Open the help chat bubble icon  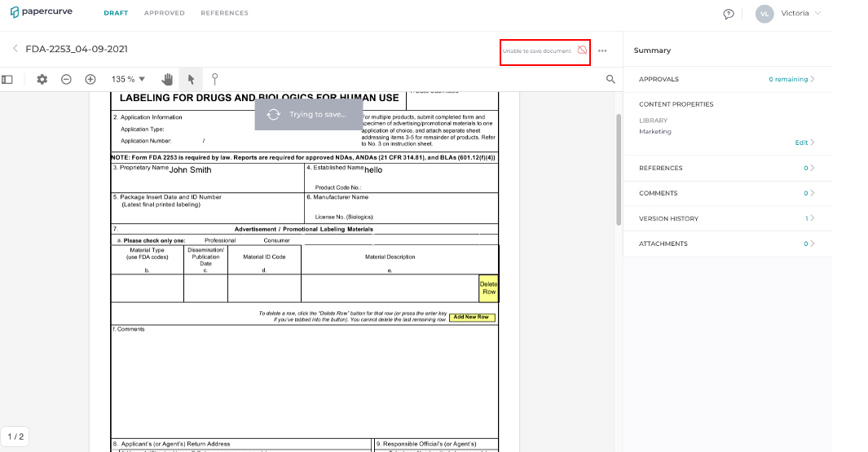(x=729, y=14)
